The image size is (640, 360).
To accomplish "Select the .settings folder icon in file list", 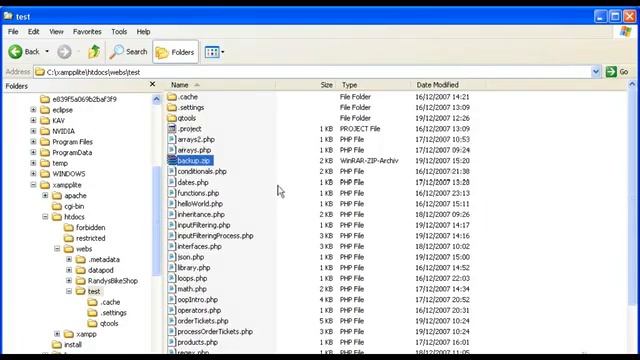I will tap(172, 107).
